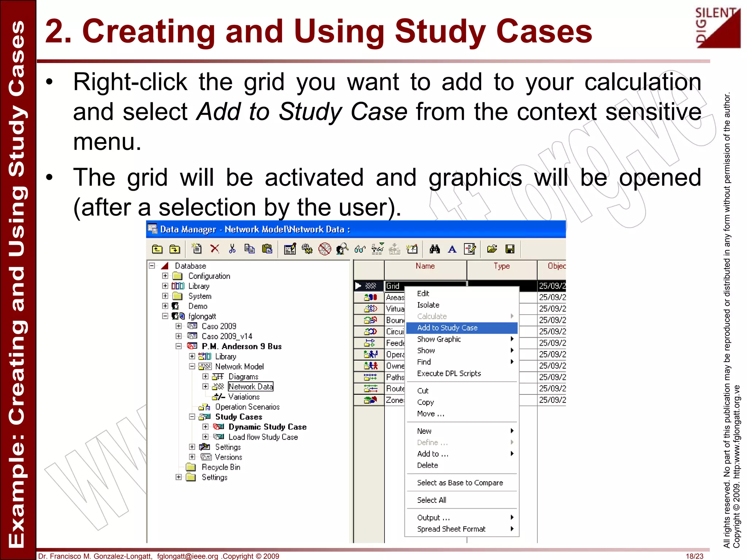Viewport: 747px width, 560px height.
Task: Select the Grid row in the list
Action: click(x=393, y=286)
